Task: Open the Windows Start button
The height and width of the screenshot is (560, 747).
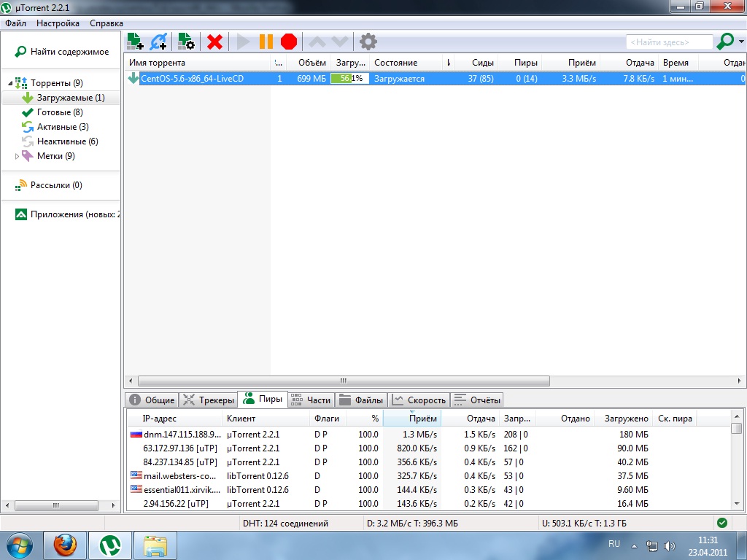Action: pyautogui.click(x=20, y=545)
